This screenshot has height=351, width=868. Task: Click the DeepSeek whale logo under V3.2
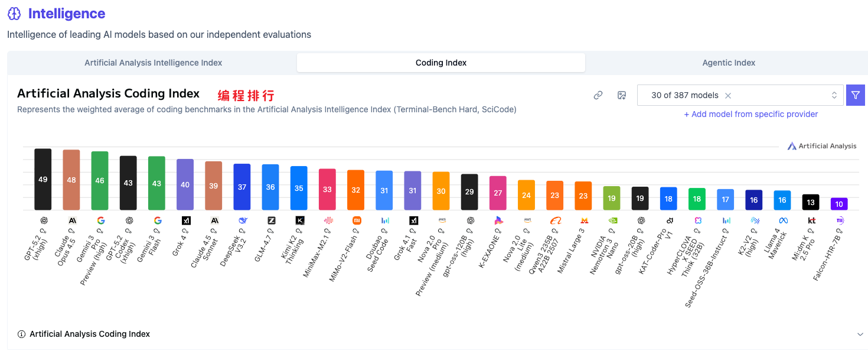click(x=242, y=220)
